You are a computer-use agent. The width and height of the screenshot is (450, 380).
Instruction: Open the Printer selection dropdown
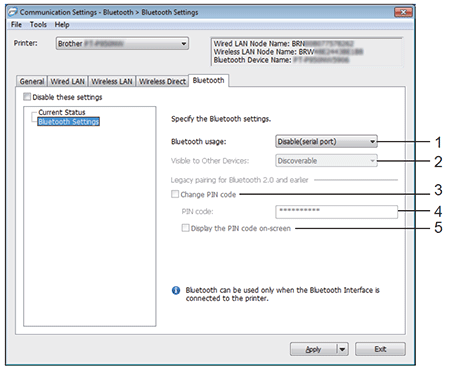coord(122,44)
